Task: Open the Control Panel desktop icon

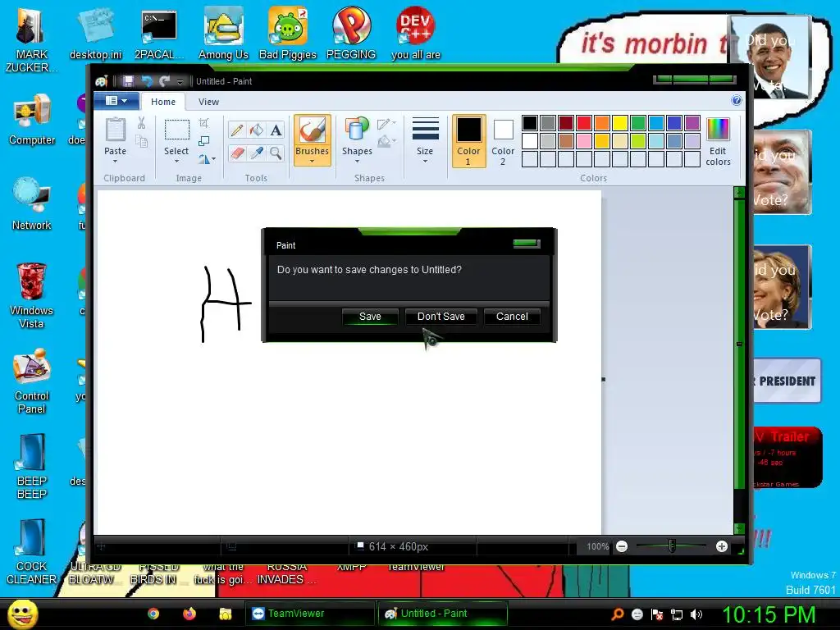Action: pos(32,381)
